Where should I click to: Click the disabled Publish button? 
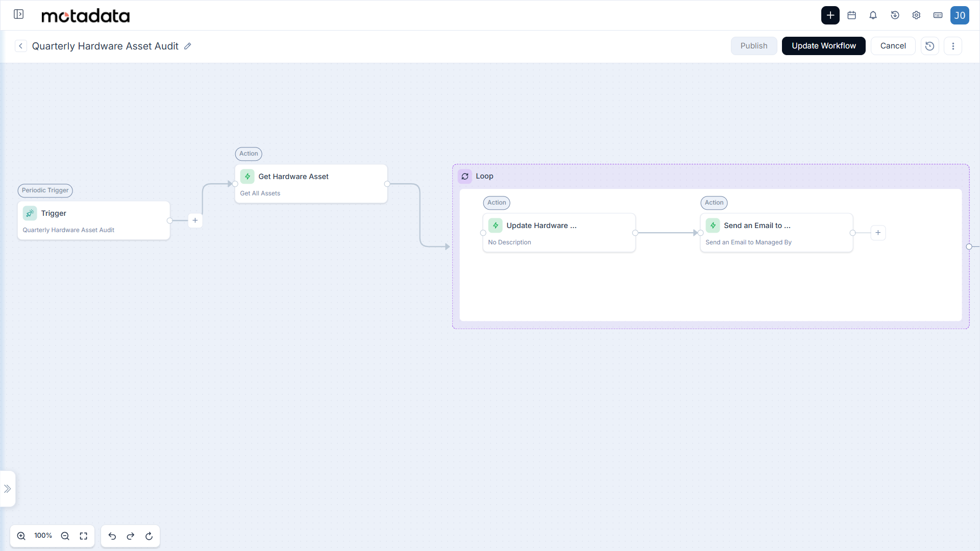pyautogui.click(x=754, y=46)
